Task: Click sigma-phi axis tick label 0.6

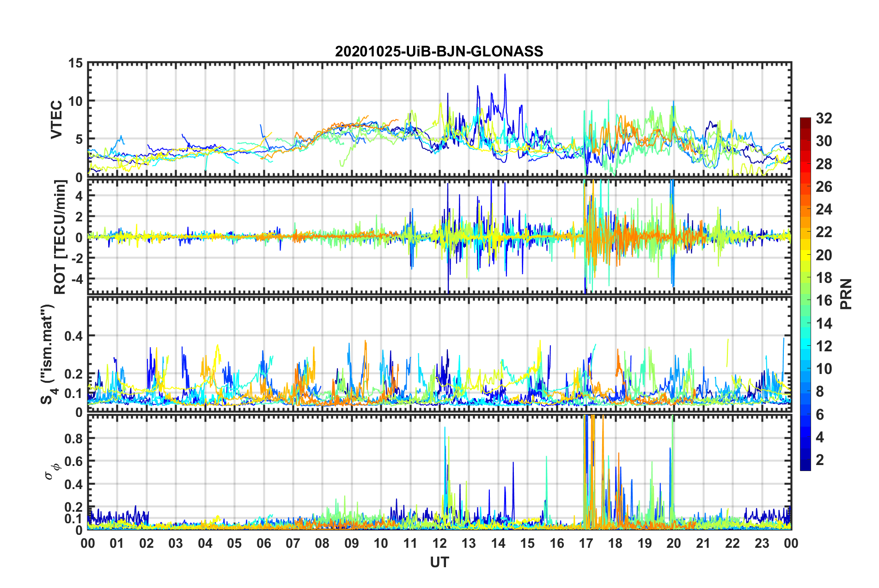Action: [x=73, y=461]
